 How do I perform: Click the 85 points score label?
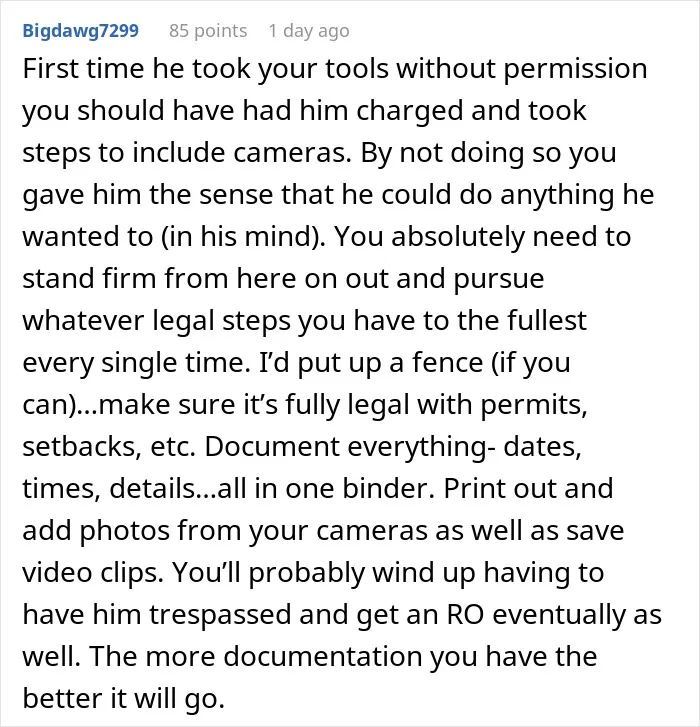click(208, 31)
